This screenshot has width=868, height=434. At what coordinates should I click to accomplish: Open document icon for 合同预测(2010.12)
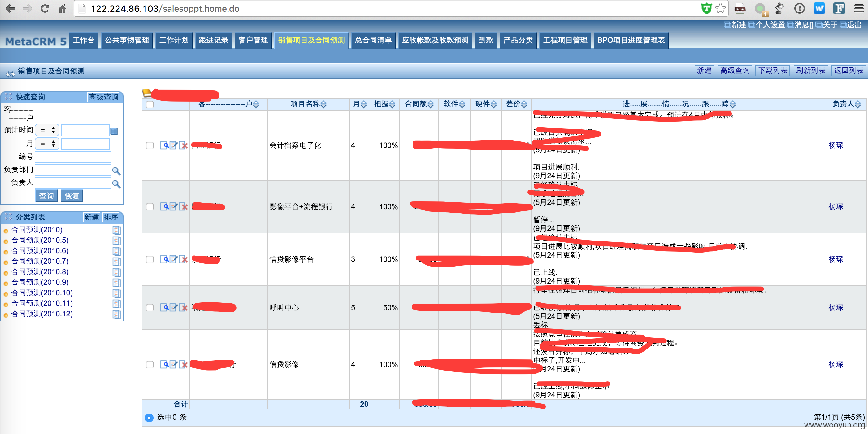pyautogui.click(x=117, y=315)
